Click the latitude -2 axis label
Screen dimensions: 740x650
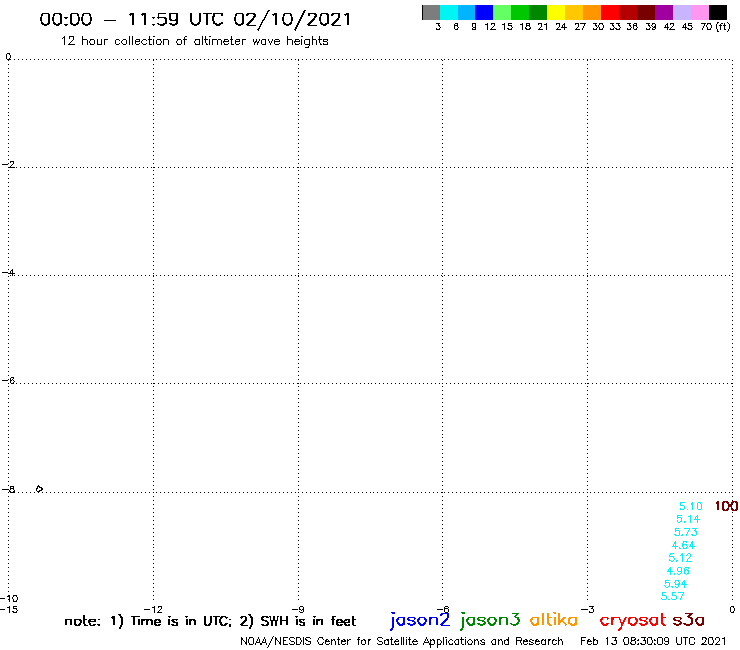point(8,164)
